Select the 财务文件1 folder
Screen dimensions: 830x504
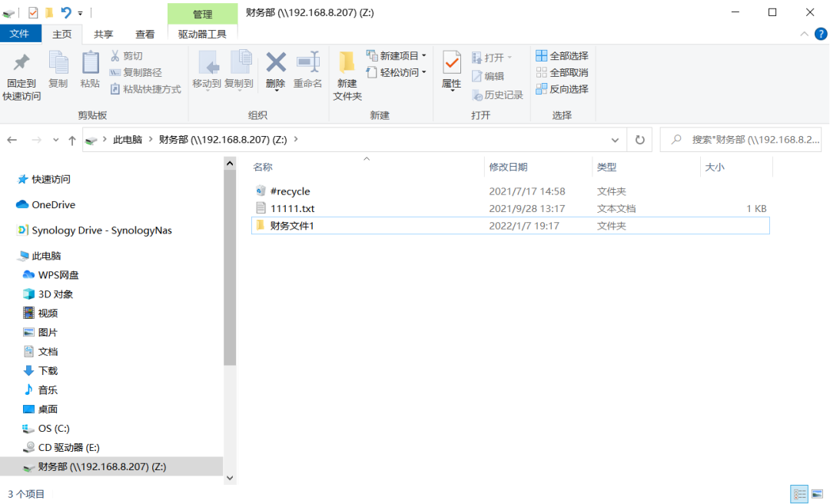click(x=292, y=226)
